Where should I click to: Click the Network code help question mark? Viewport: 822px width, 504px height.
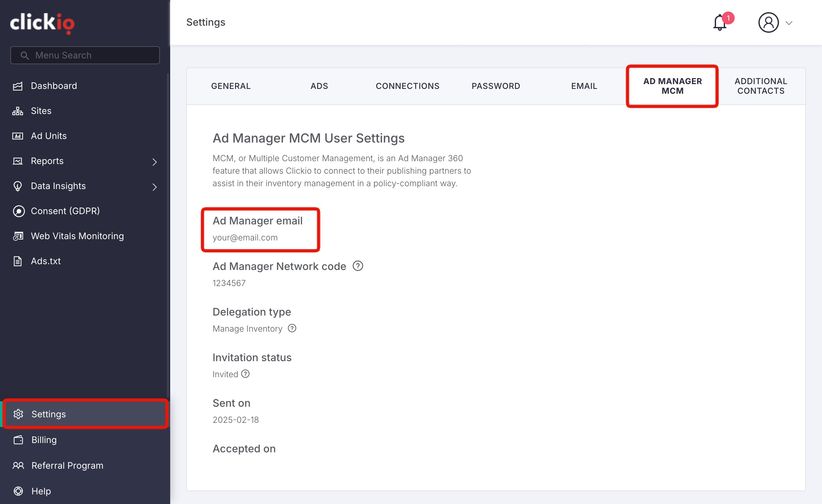click(358, 266)
